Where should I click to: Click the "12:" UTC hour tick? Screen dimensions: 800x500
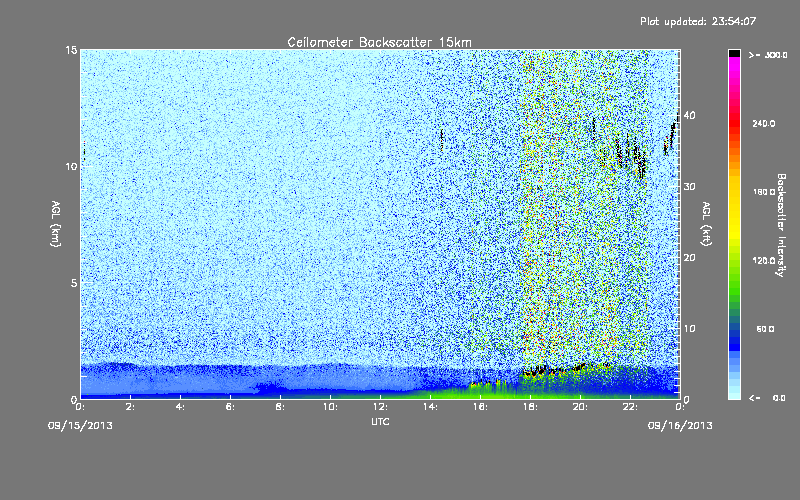coord(381,407)
